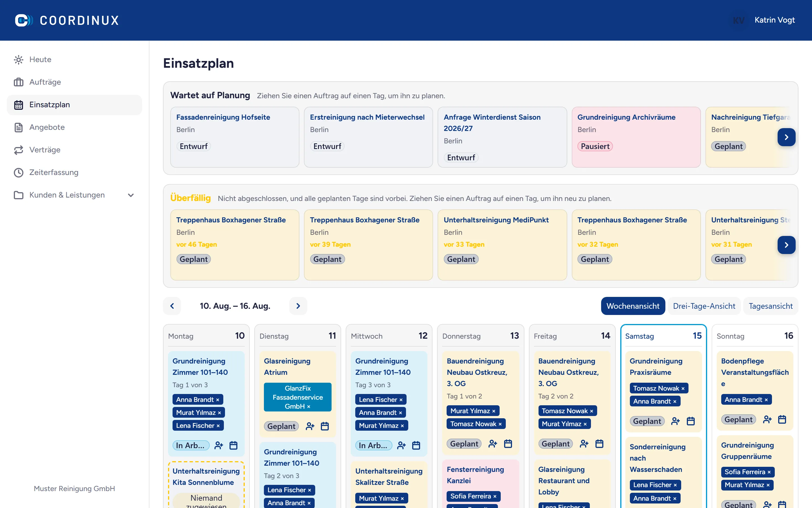Click the Sonntag 16 day header
Viewport: 812px width, 508px height.
[755, 336]
